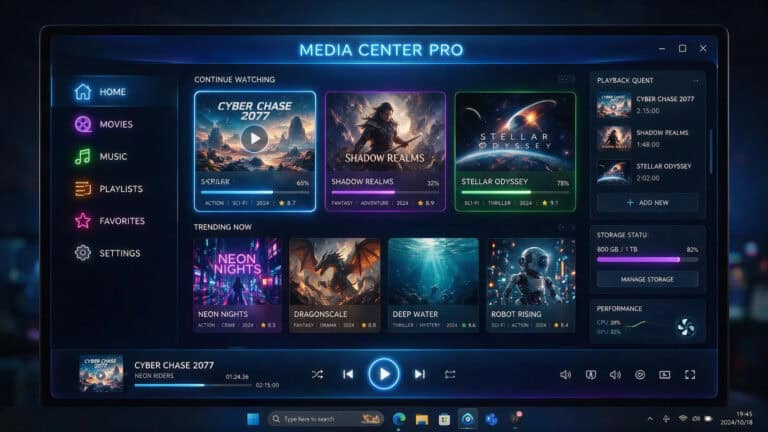Click the Wi-Fi icon in system tray
The height and width of the screenshot is (432, 768).
click(x=682, y=418)
